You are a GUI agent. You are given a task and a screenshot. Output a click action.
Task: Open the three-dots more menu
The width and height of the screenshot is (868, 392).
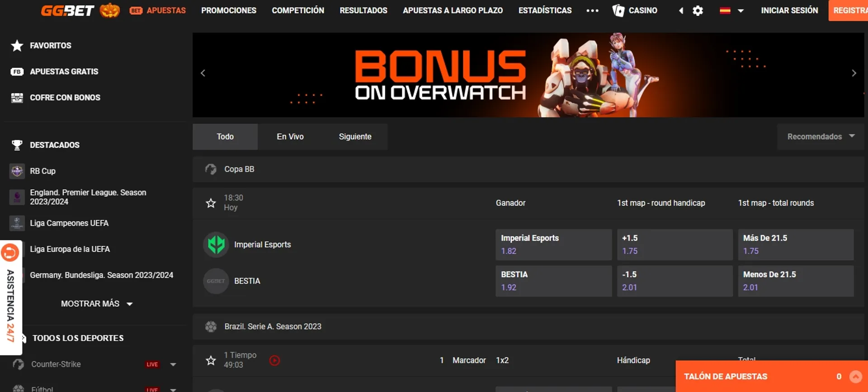click(x=592, y=10)
